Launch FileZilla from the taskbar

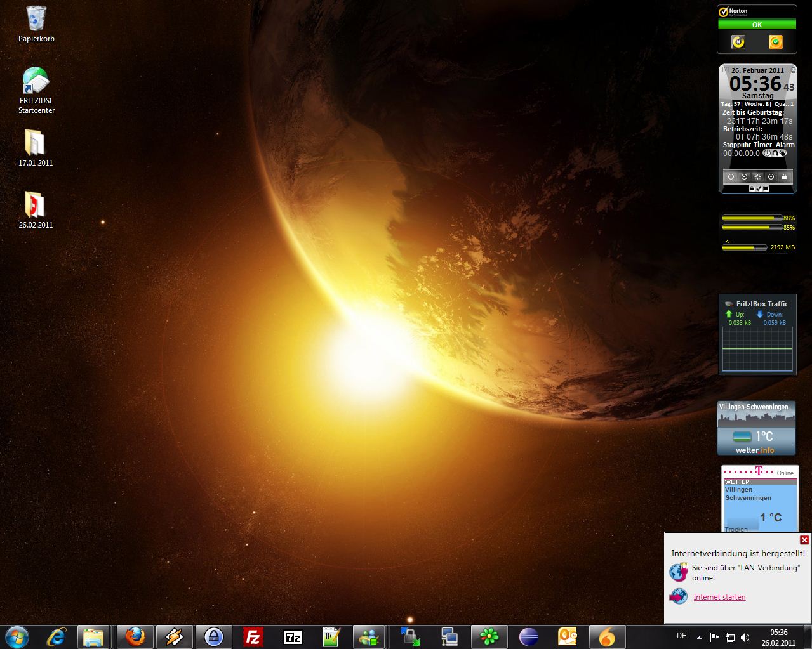253,636
